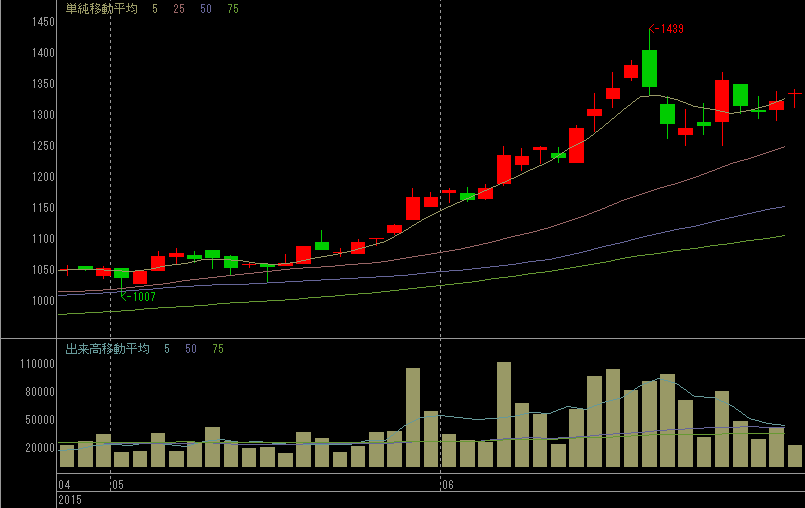805x508 pixels.
Task: Click the 1439 high price marker
Action: tap(666, 29)
